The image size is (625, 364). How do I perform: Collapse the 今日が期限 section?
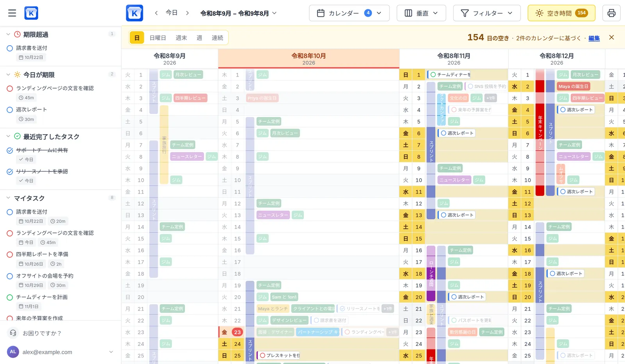point(8,75)
